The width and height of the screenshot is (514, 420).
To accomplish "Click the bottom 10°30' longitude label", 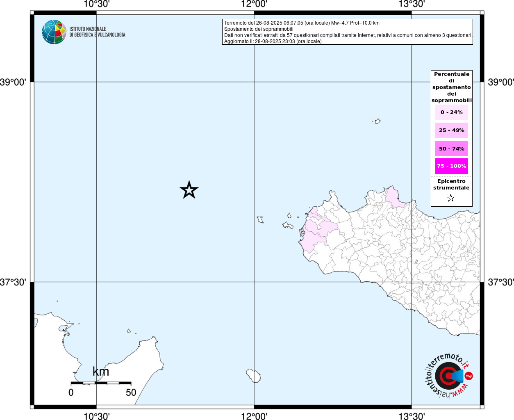I will [x=96, y=416].
